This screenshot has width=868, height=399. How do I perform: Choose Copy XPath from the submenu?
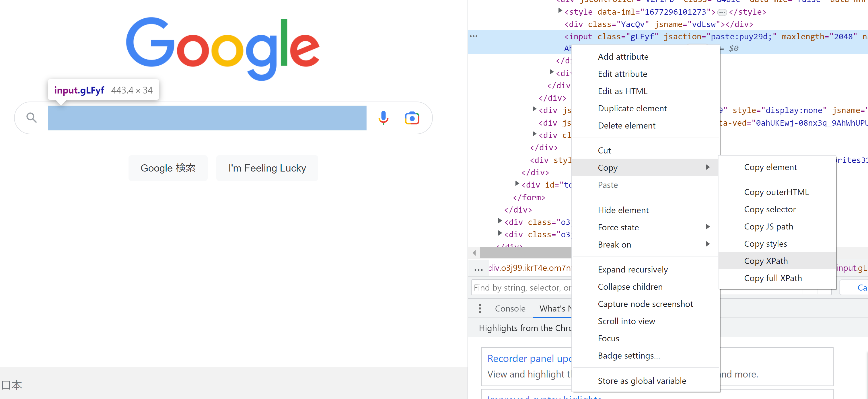click(x=766, y=261)
